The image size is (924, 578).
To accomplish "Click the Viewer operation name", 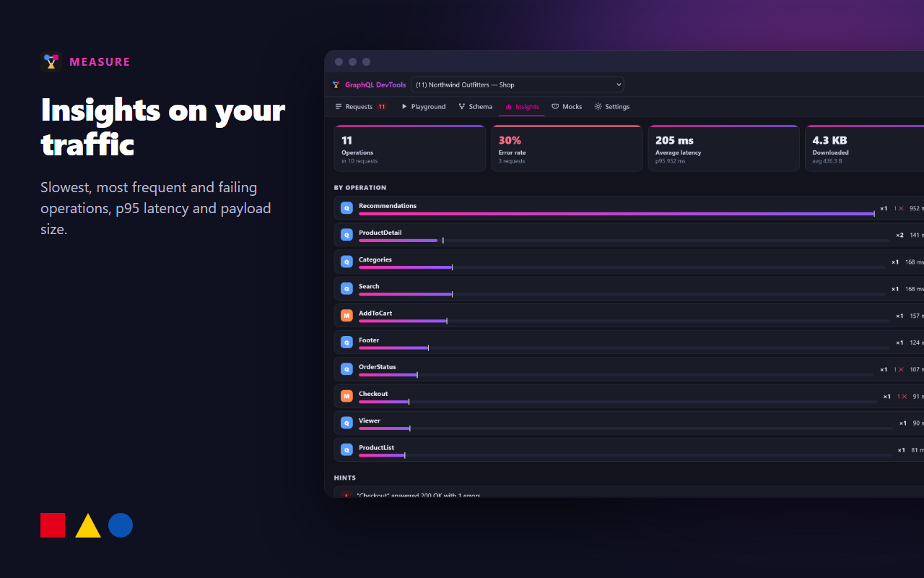I will pyautogui.click(x=370, y=420).
